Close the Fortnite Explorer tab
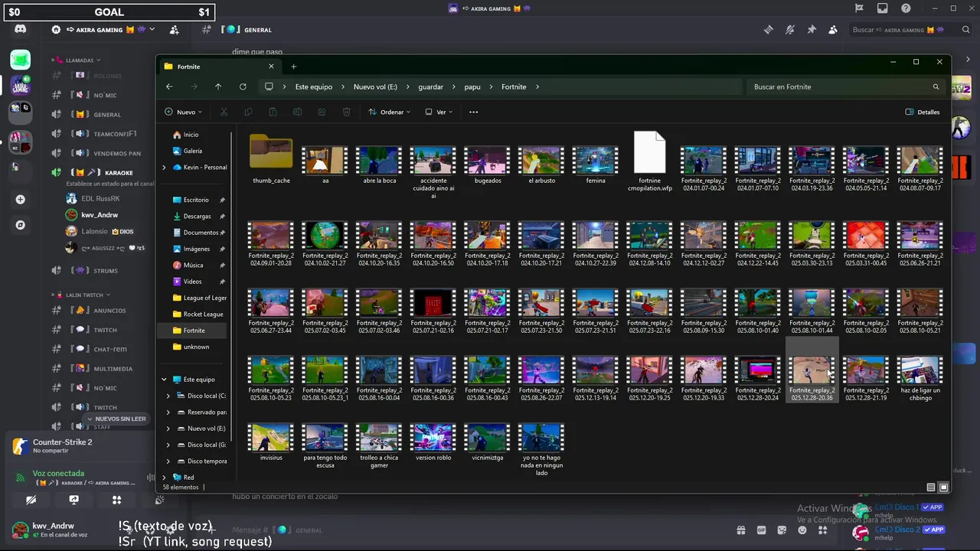The width and height of the screenshot is (980, 551). click(271, 67)
